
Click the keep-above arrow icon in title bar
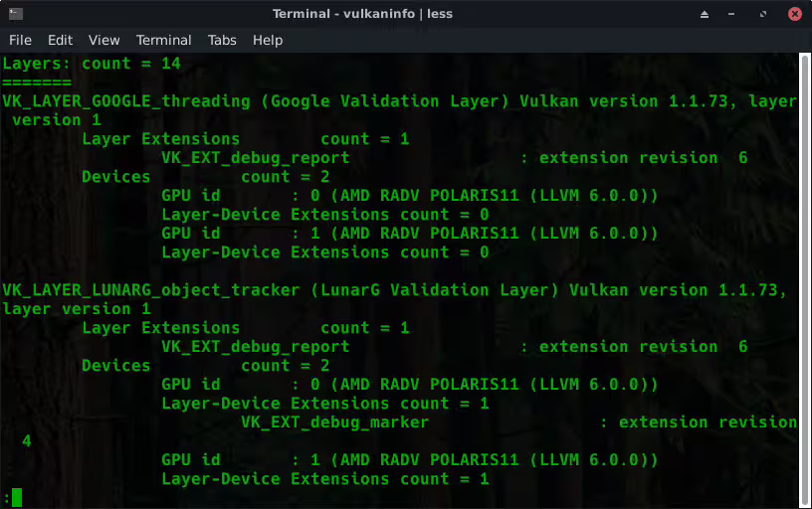[705, 14]
